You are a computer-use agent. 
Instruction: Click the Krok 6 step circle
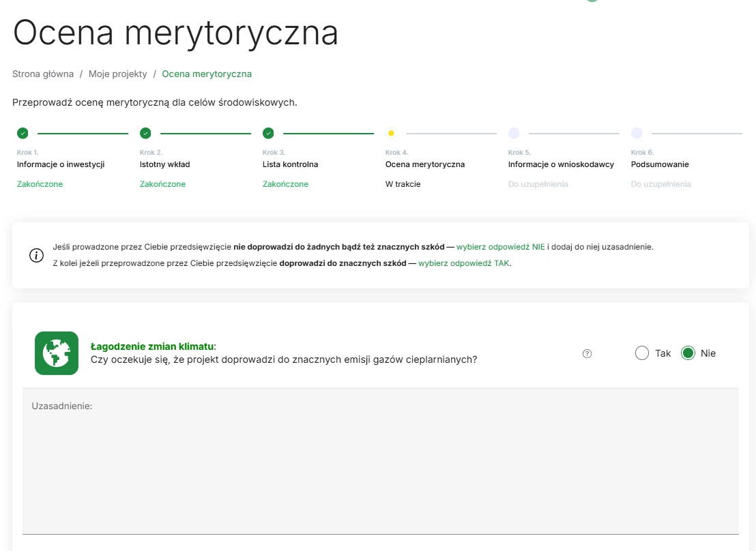click(x=637, y=133)
